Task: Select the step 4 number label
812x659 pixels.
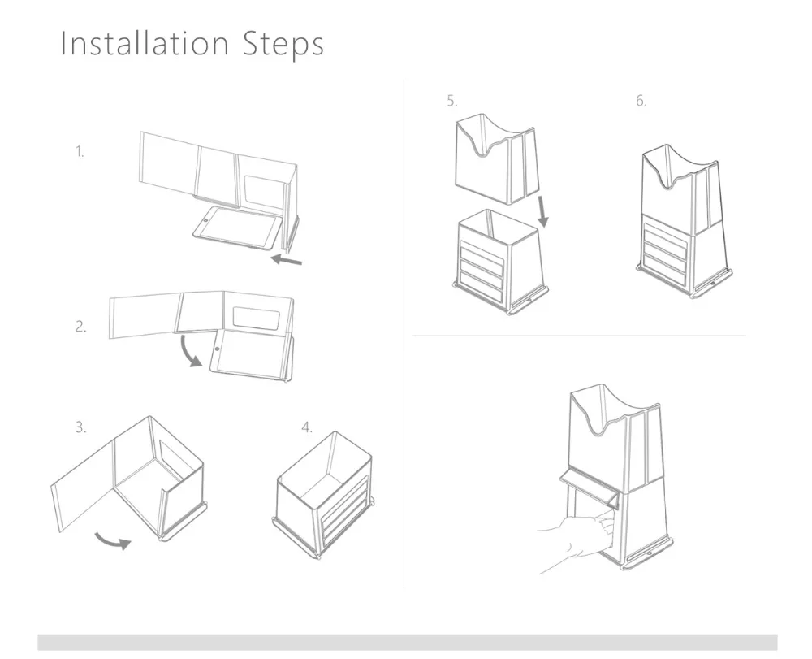Action: pos(307,427)
